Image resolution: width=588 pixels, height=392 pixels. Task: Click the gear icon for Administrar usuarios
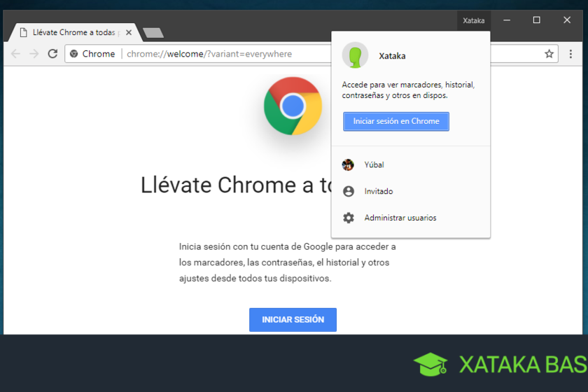349,218
